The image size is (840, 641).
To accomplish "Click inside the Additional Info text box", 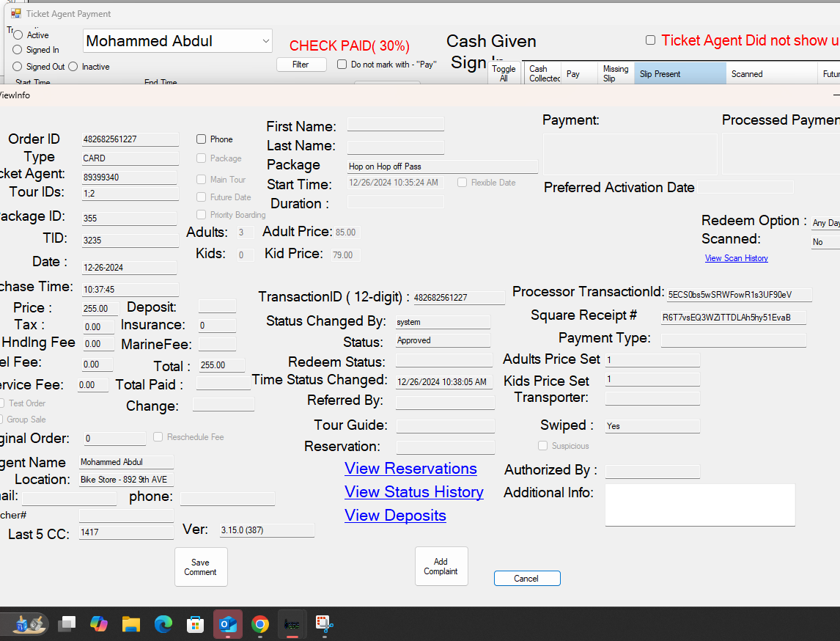I will tap(699, 505).
